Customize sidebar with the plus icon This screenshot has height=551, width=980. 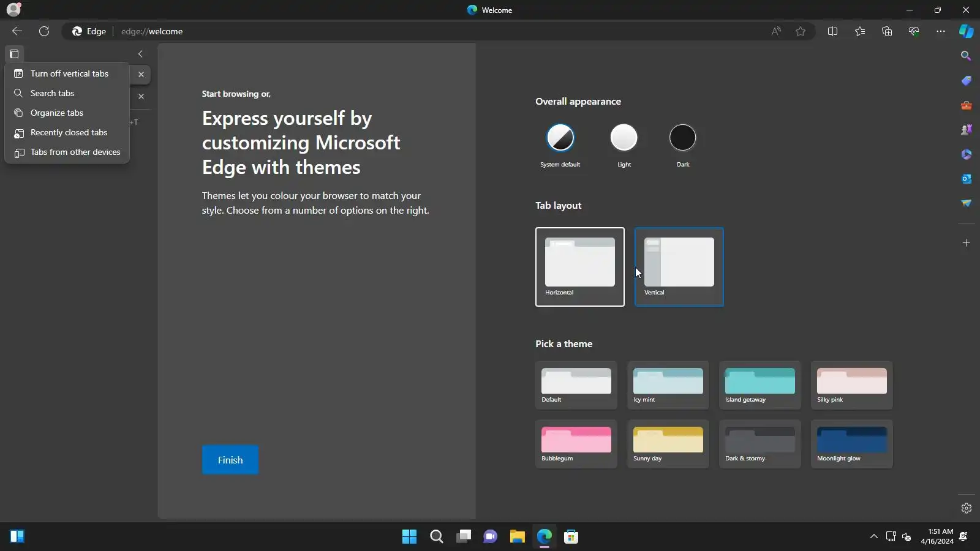967,243
